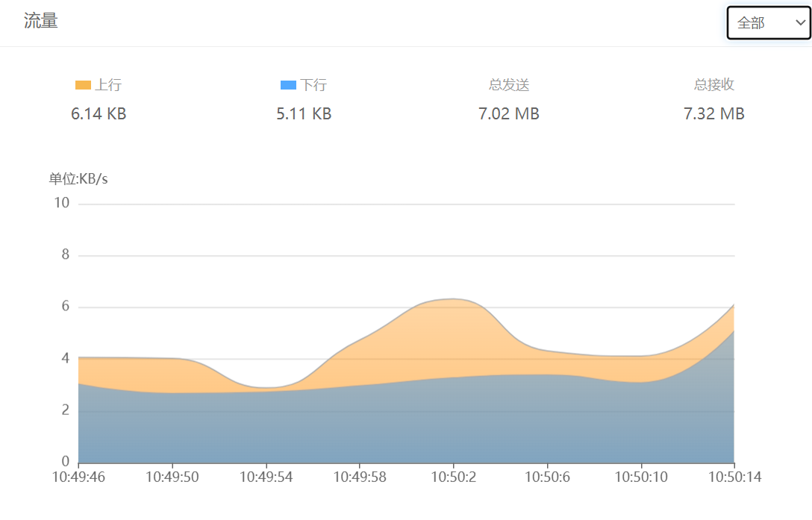Click the 总发送 label

coord(509,85)
